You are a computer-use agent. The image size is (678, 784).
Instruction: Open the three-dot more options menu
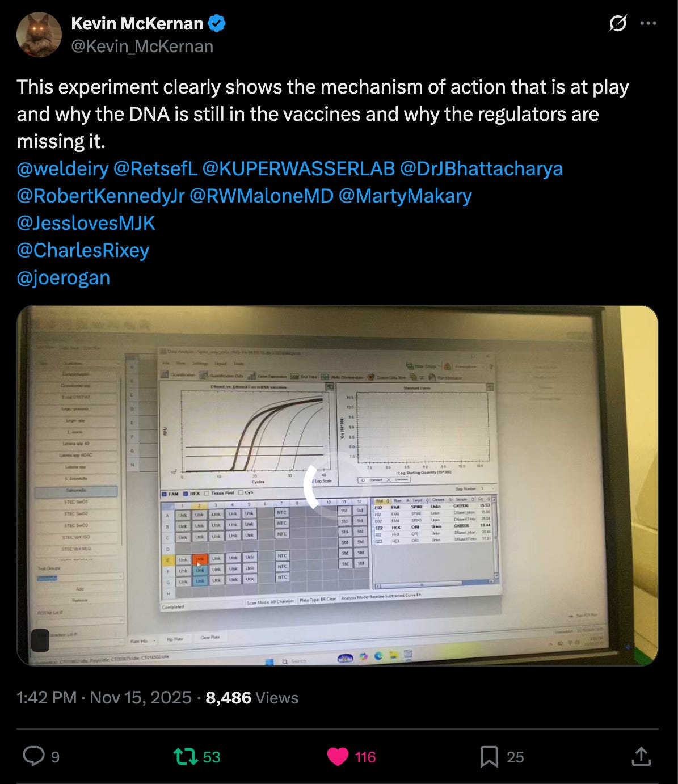coord(648,24)
